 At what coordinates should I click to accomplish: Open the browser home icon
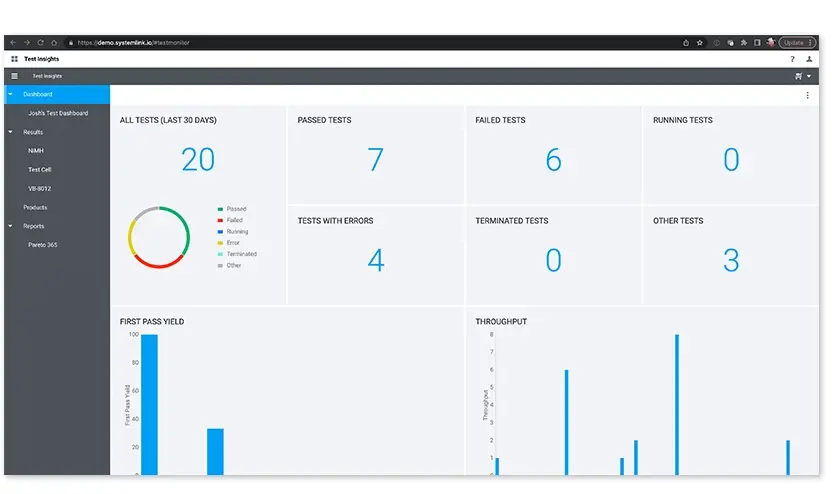[54, 42]
